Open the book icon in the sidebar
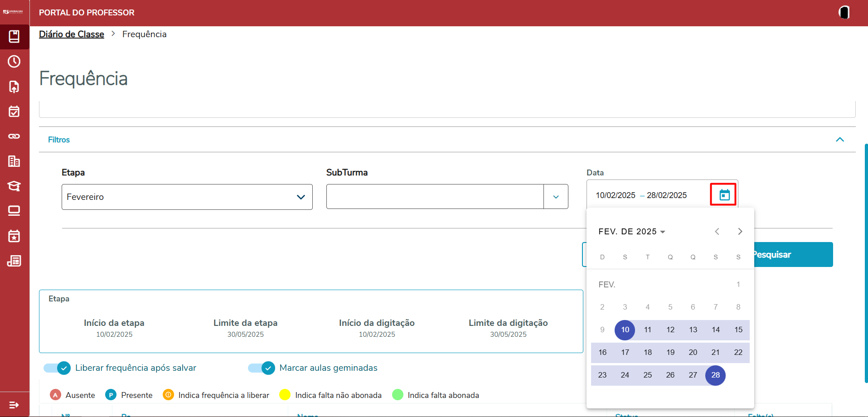The image size is (868, 417). pos(14,37)
